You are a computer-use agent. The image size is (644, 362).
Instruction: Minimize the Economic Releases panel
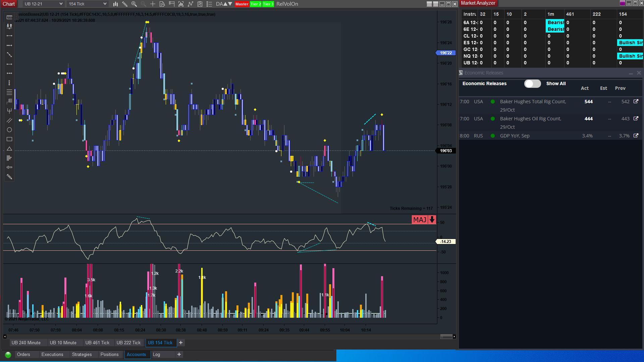pyautogui.click(x=631, y=73)
